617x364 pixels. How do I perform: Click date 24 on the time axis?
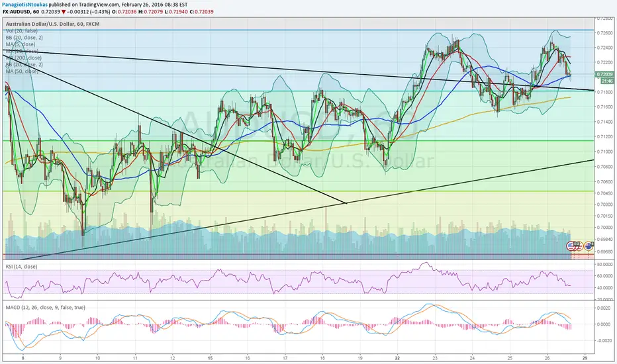[472, 358]
